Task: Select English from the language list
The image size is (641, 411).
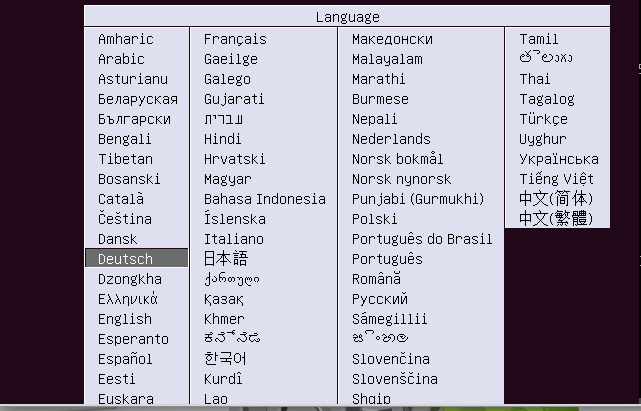Action: tap(125, 319)
